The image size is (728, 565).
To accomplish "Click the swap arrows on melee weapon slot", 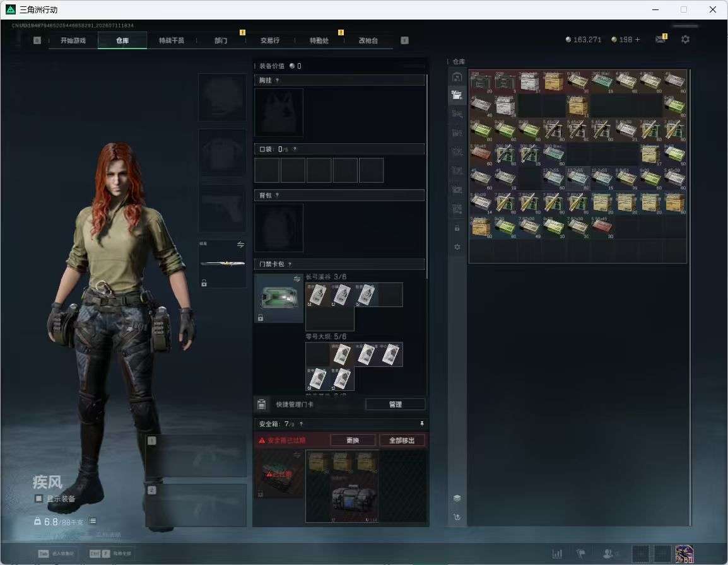I will pyautogui.click(x=240, y=245).
